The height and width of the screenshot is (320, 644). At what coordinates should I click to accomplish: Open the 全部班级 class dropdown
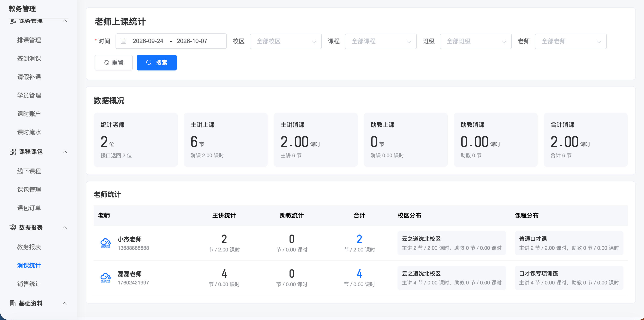click(x=475, y=41)
